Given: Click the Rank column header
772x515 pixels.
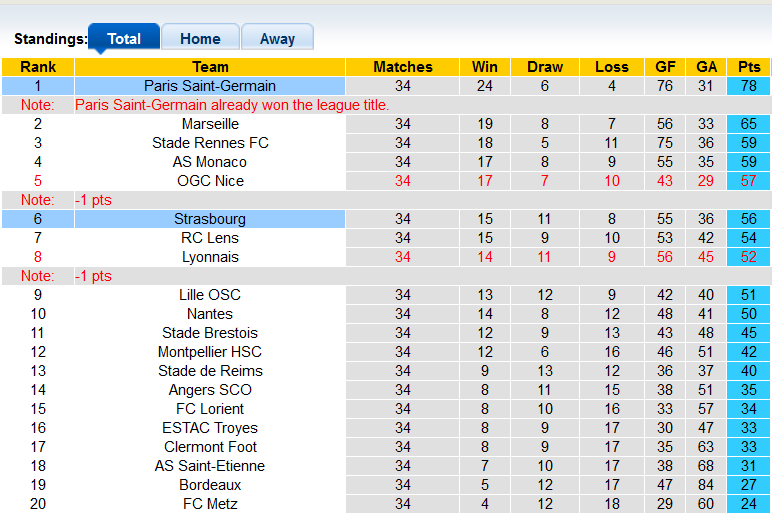Looking at the screenshot, I should (x=38, y=67).
